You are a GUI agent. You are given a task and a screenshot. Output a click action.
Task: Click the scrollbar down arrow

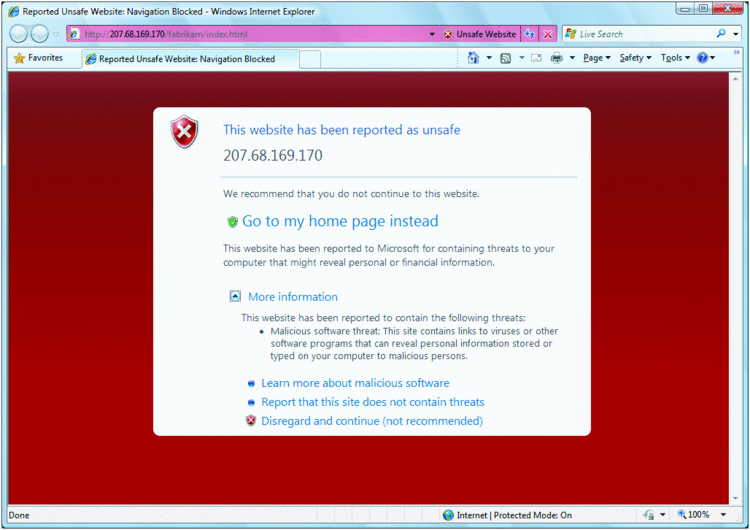click(735, 499)
